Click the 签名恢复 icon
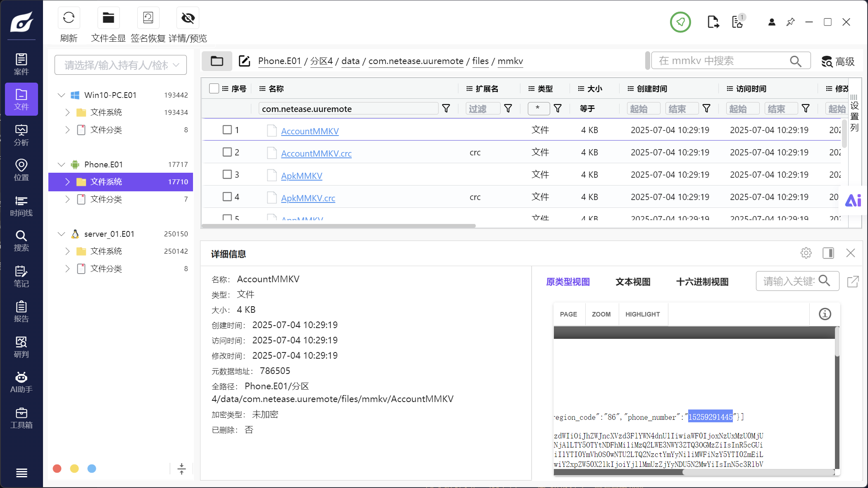Image resolution: width=868 pixels, height=488 pixels. [x=148, y=18]
